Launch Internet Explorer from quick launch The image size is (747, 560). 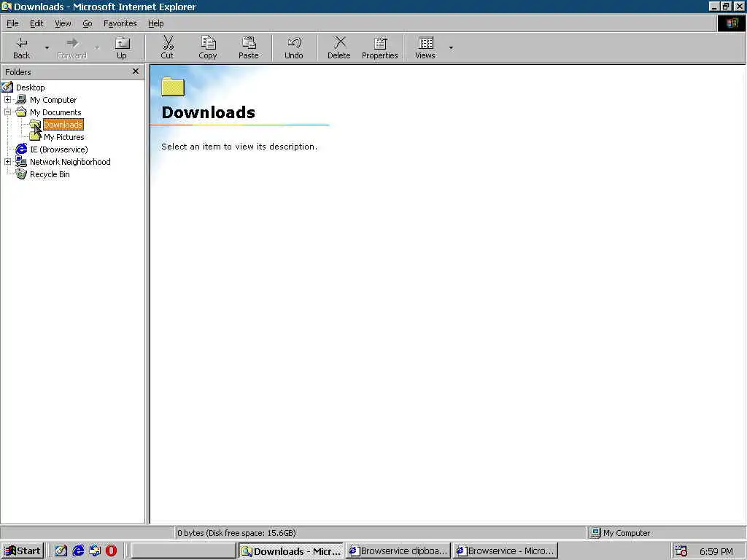(78, 551)
